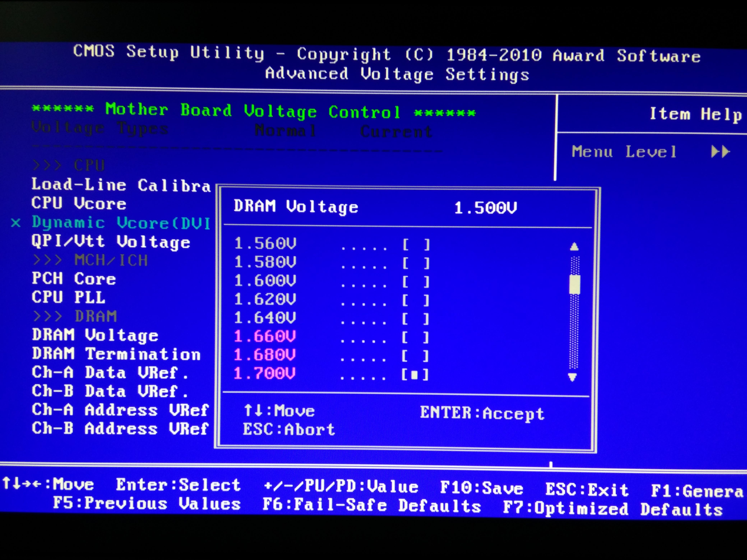This screenshot has height=560, width=747.
Task: Select the QPI/Vtt Voltage entry
Action: 111,242
